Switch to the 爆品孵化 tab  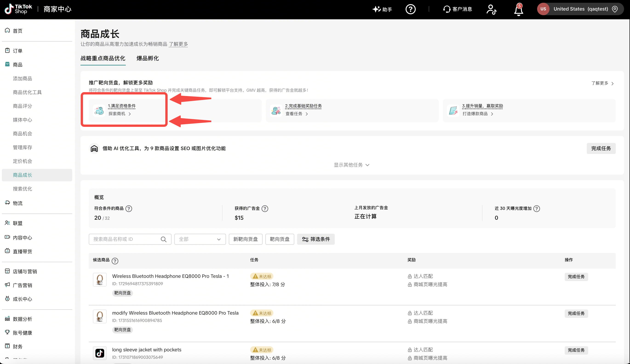coord(148,58)
